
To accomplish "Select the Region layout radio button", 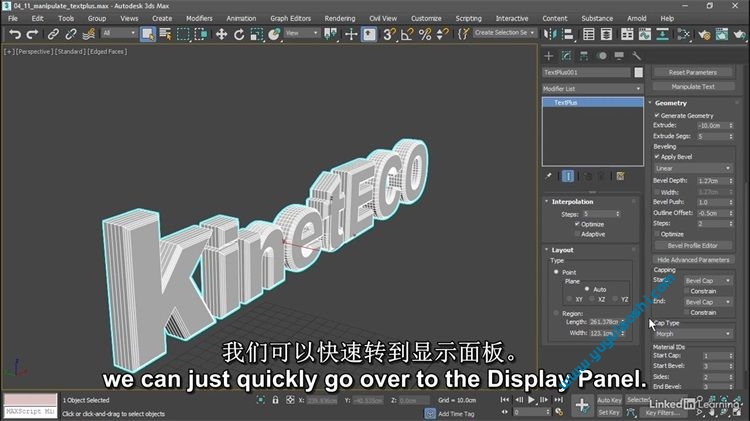I will click(x=556, y=313).
